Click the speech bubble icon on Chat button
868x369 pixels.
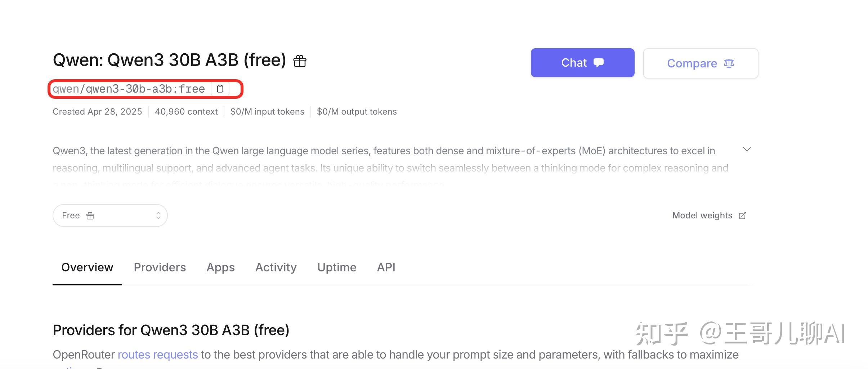[599, 62]
